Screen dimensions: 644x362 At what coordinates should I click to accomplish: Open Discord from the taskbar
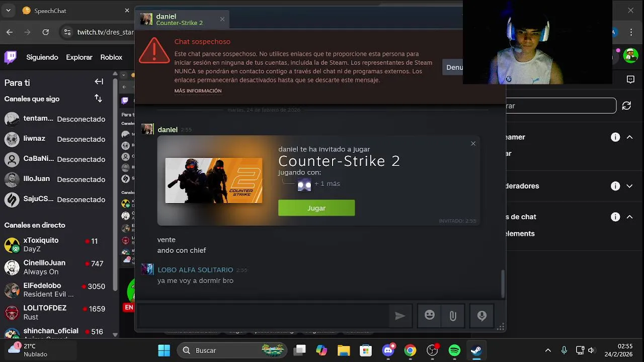[x=388, y=350]
